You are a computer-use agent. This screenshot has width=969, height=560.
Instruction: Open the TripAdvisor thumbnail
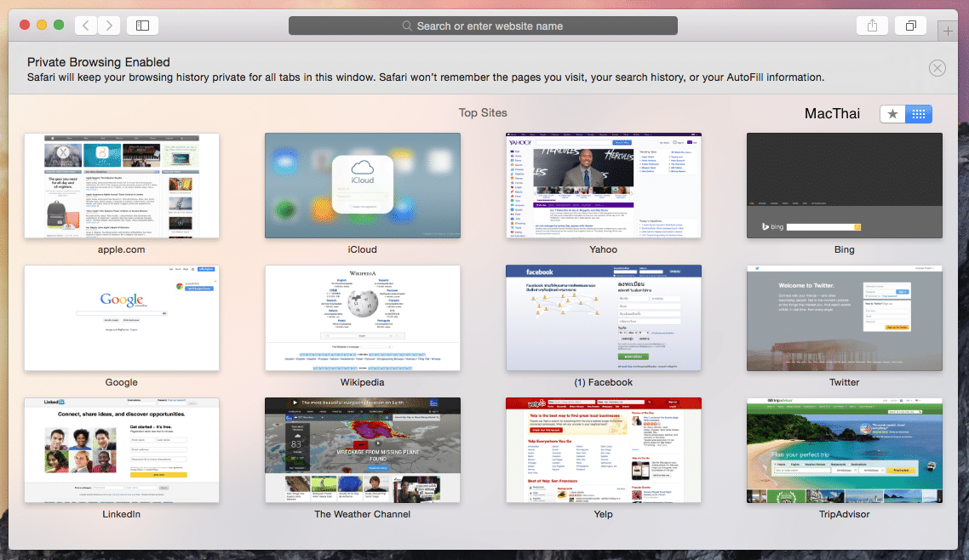pyautogui.click(x=845, y=450)
